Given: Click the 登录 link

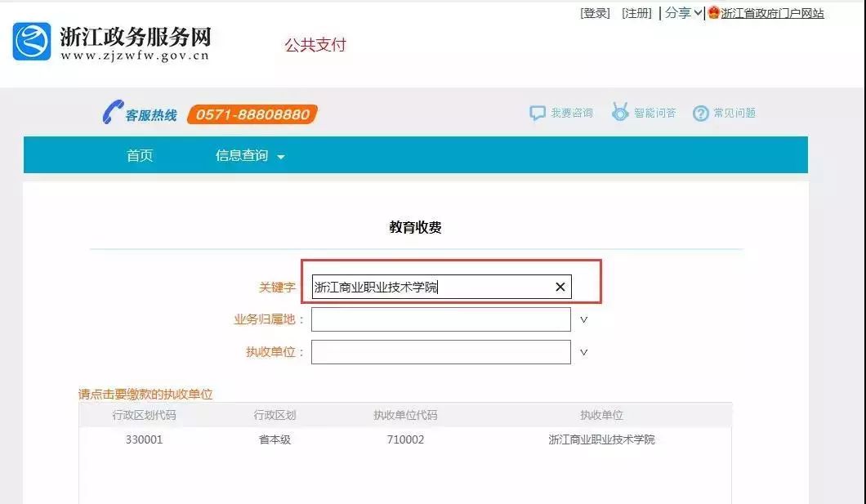Looking at the screenshot, I should tap(595, 13).
